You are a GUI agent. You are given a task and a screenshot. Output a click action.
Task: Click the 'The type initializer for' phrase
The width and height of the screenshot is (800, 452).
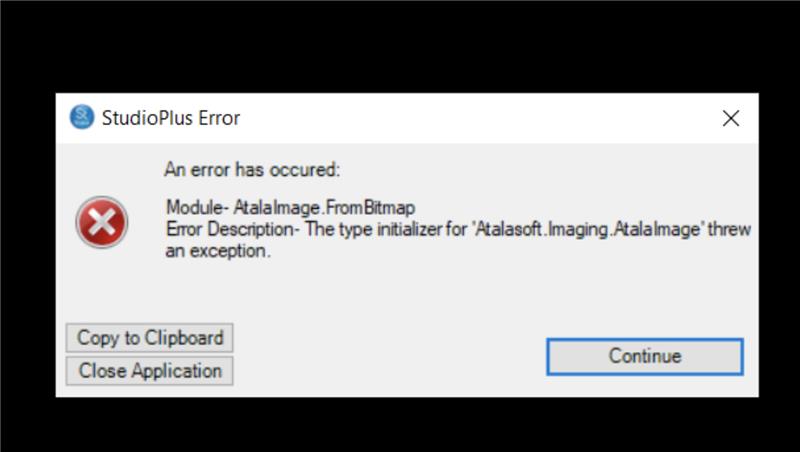click(386, 229)
